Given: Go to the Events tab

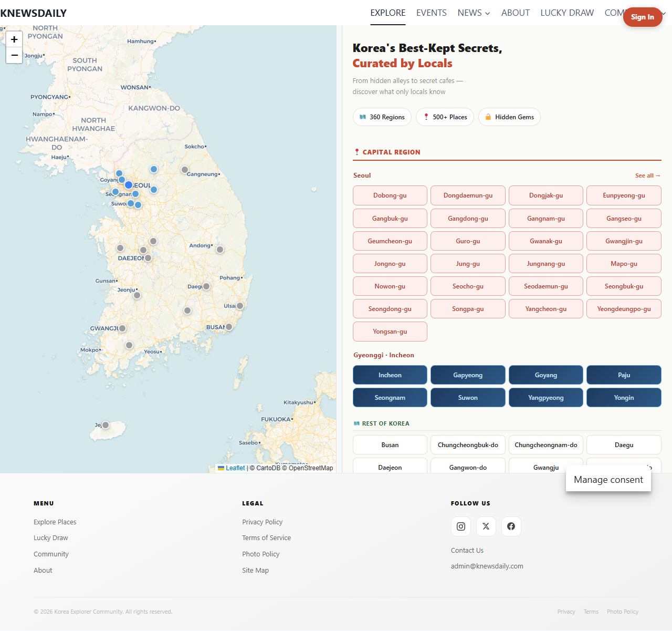Looking at the screenshot, I should (431, 13).
